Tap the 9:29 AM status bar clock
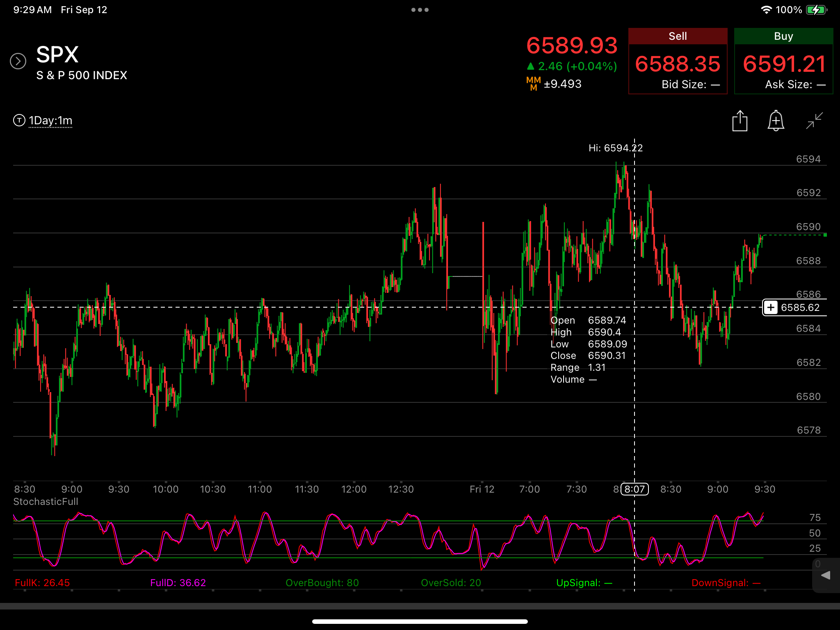Viewport: 840px width, 630px height. (x=32, y=10)
